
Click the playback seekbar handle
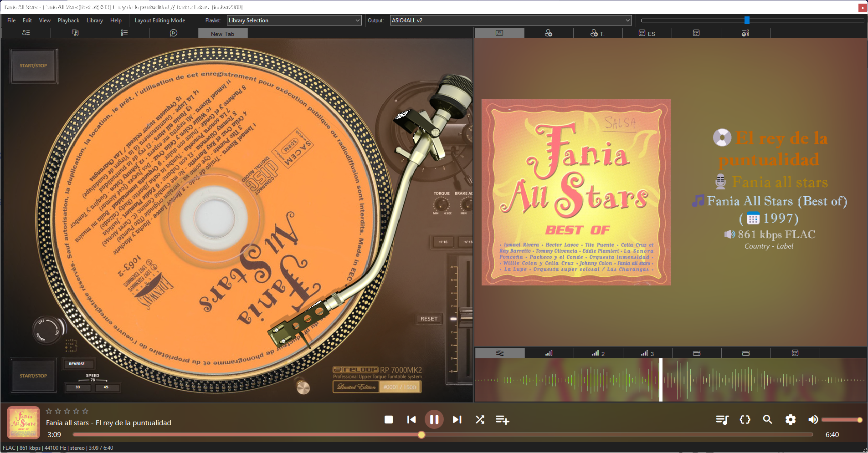421,435
